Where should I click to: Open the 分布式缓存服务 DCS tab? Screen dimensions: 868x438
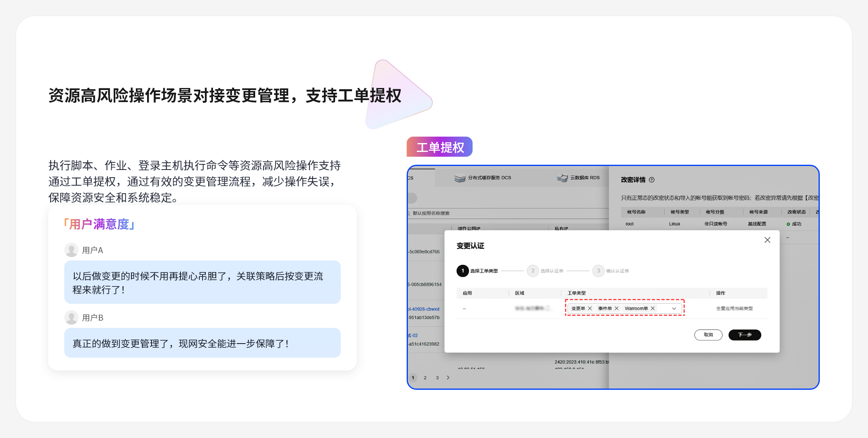(489, 178)
